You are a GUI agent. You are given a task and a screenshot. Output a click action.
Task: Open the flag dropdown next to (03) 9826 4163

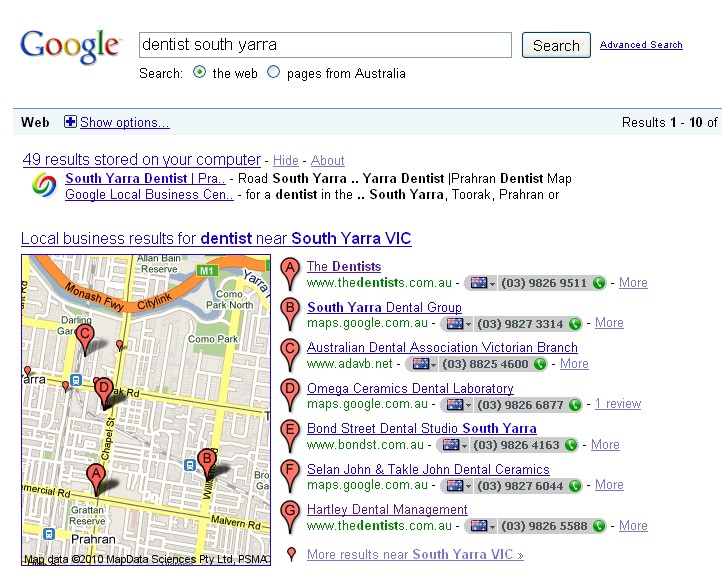[x=454, y=445]
